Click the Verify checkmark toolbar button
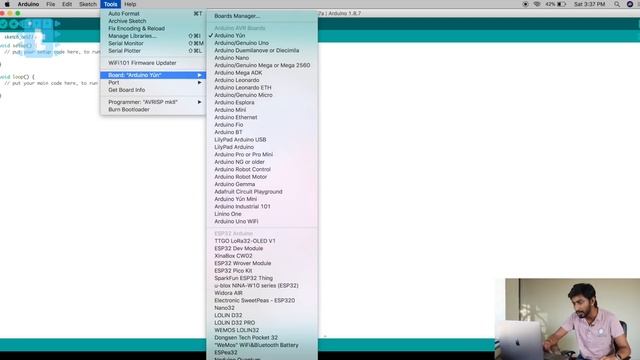 click(3, 24)
